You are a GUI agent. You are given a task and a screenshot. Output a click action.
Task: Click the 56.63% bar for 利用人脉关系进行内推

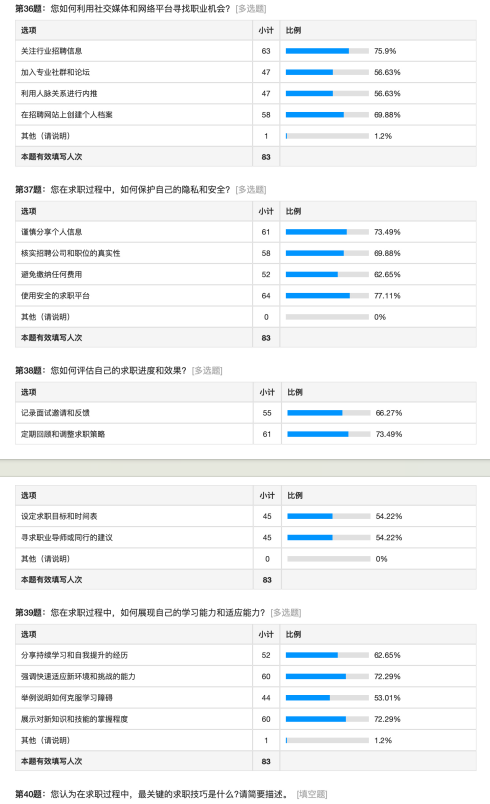point(327,94)
